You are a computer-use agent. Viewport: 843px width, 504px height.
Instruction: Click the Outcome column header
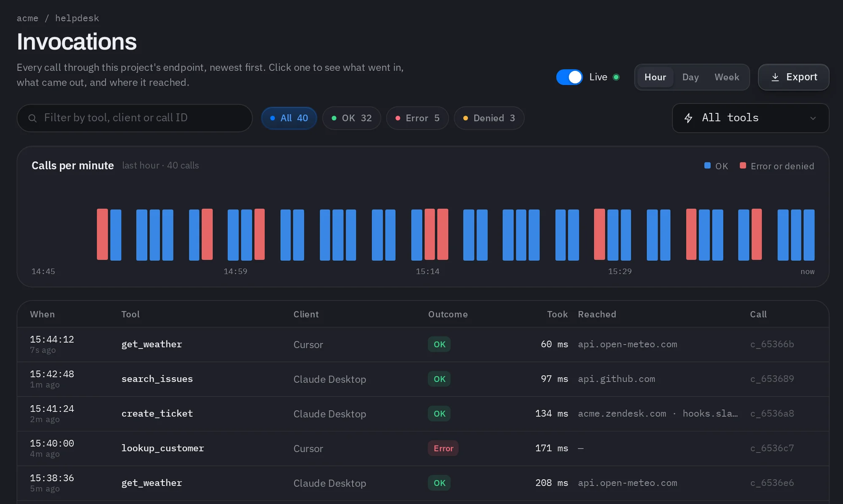448,314
